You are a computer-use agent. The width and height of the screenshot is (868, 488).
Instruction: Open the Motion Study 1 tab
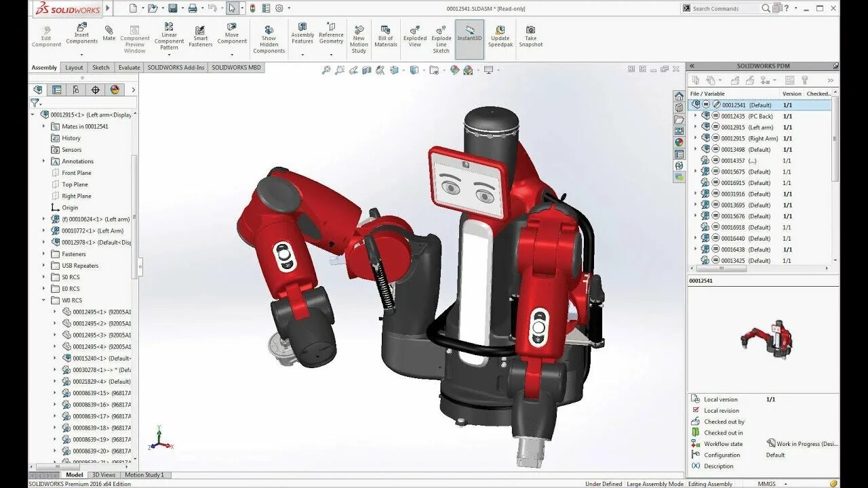click(x=144, y=475)
